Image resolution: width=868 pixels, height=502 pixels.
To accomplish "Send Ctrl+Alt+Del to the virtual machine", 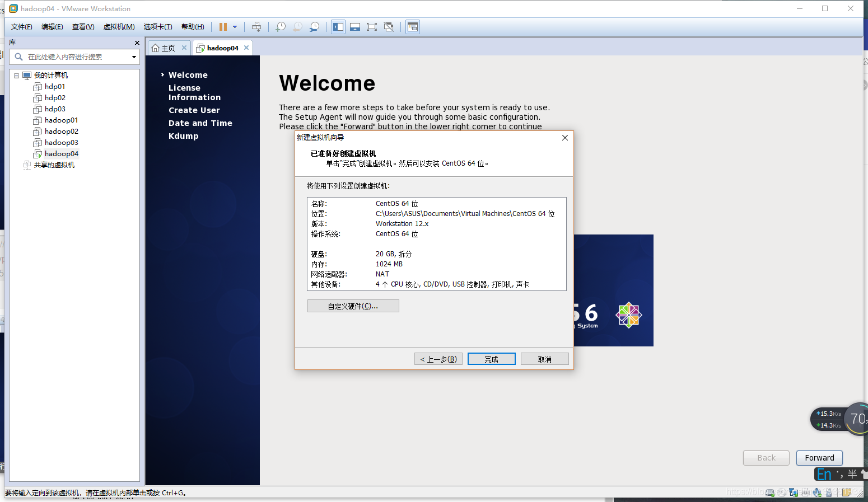I will [x=256, y=27].
